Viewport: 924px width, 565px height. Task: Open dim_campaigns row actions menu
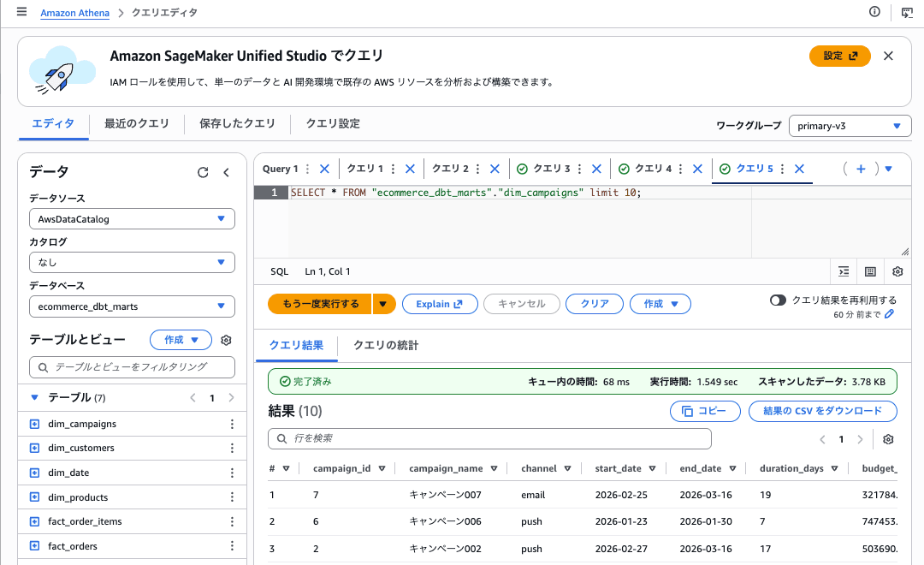(232, 424)
